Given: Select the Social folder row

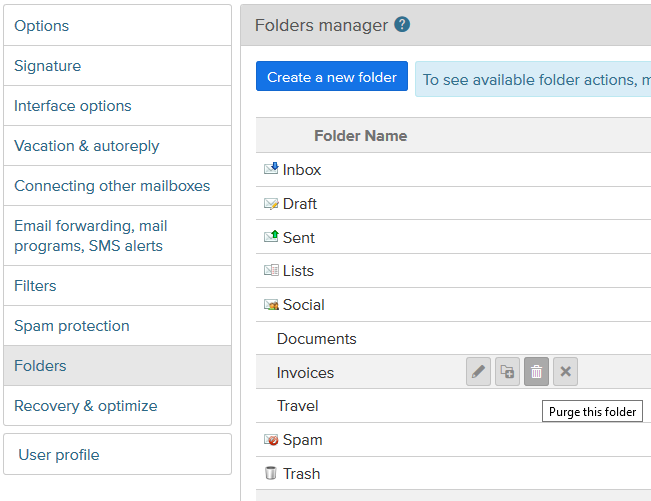Looking at the screenshot, I should click(453, 305).
